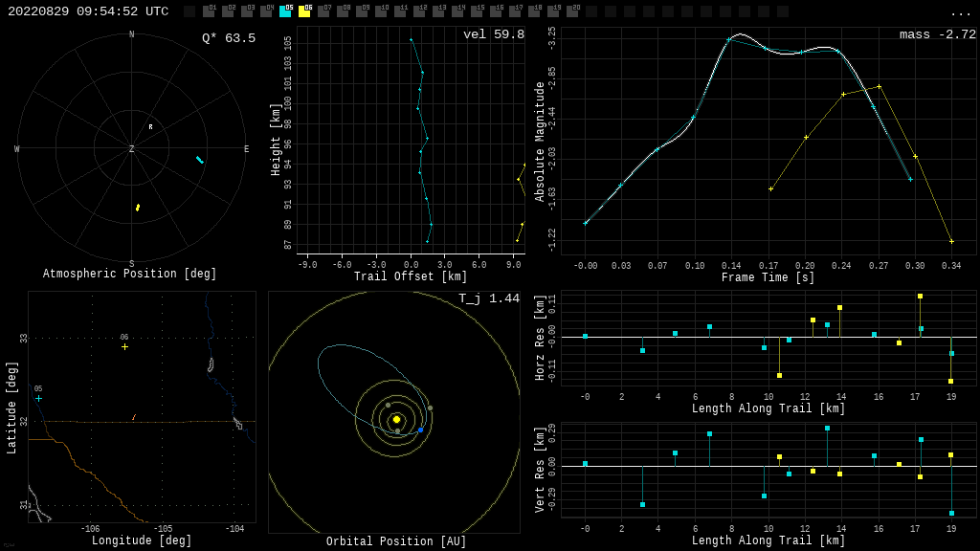Click the W compass label

(x=17, y=148)
